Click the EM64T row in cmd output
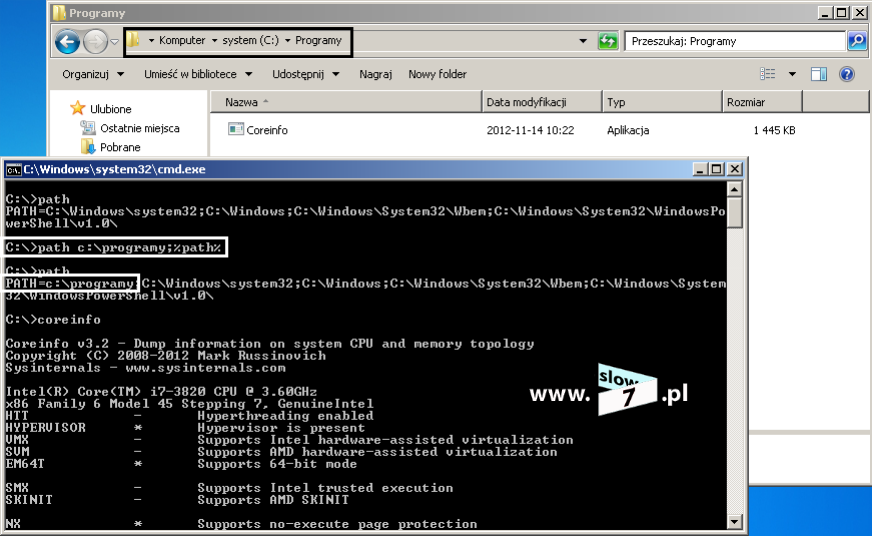The image size is (872, 536). [x=181, y=464]
